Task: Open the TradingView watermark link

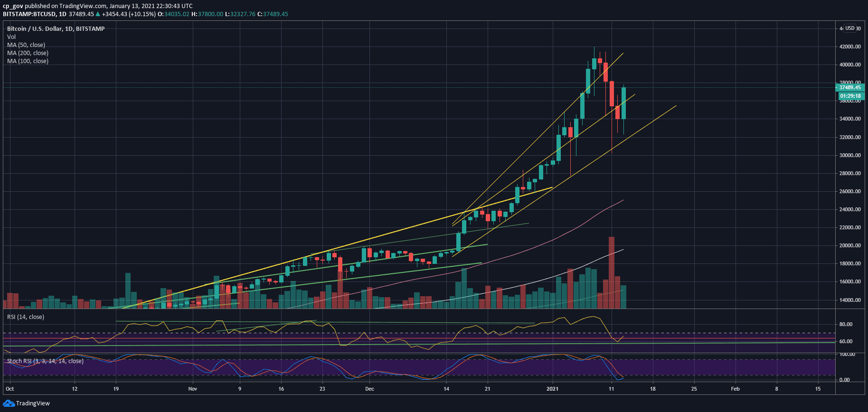Action: point(33,403)
